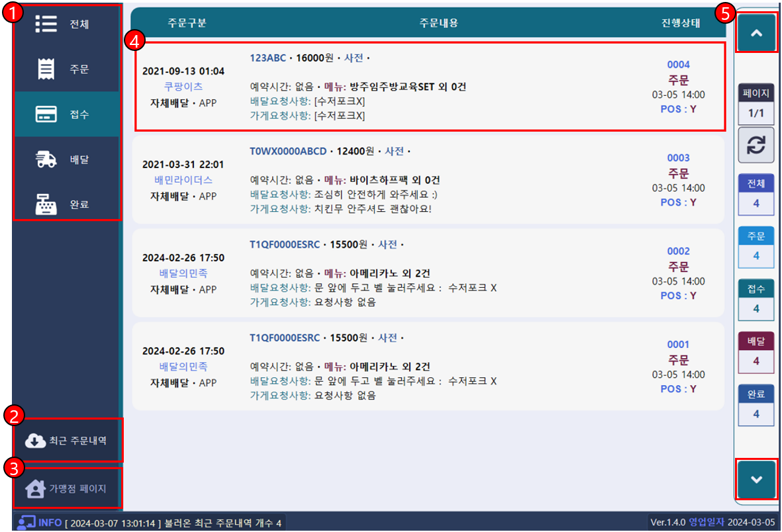Click the list icon for 전체

pos(46,24)
